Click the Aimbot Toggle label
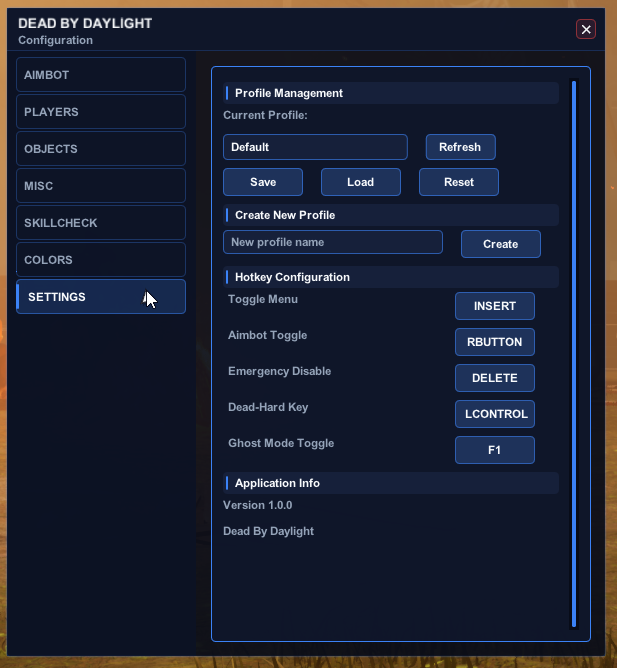 [268, 335]
